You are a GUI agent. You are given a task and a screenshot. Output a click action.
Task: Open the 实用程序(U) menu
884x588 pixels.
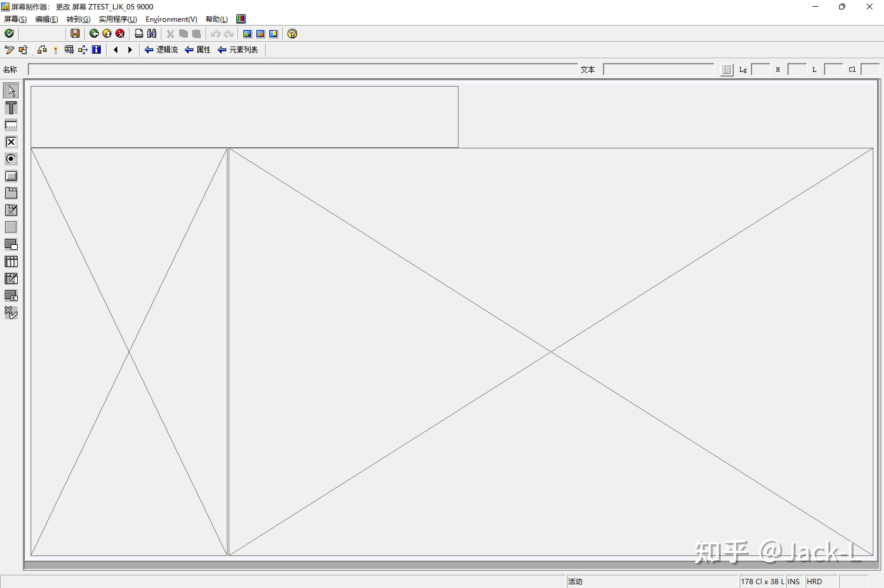tap(118, 19)
